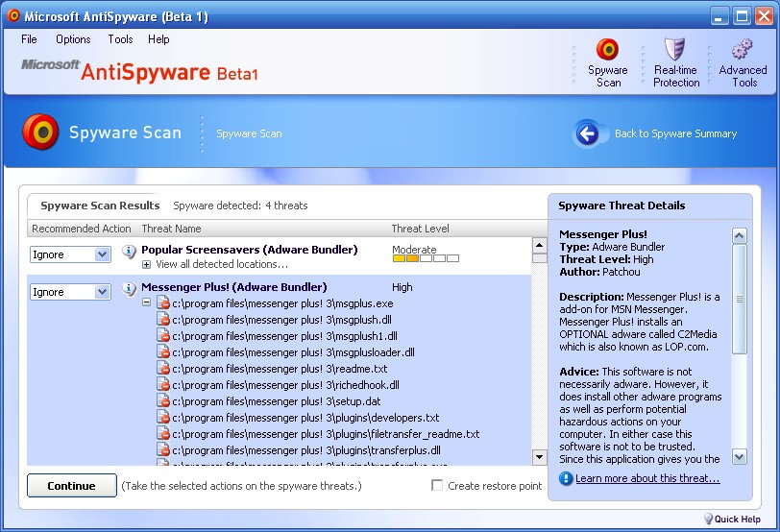Screen dimensions: 780x532
Task: Select plugins\developers.txt path entry
Action: (x=305, y=418)
